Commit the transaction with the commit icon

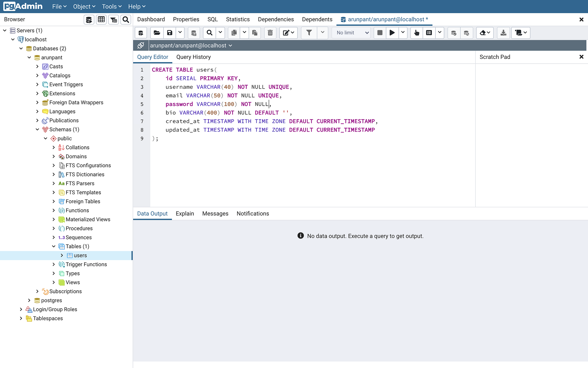coord(454,33)
